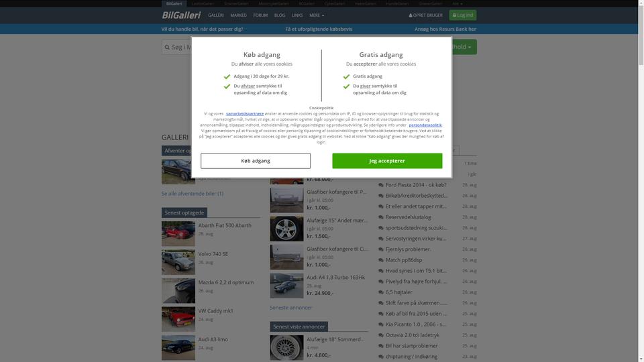Viewport: 644px width, 362px height.
Task: Click chat icon beside 'chiptuning / Indkøring'
Action: tap(381, 357)
